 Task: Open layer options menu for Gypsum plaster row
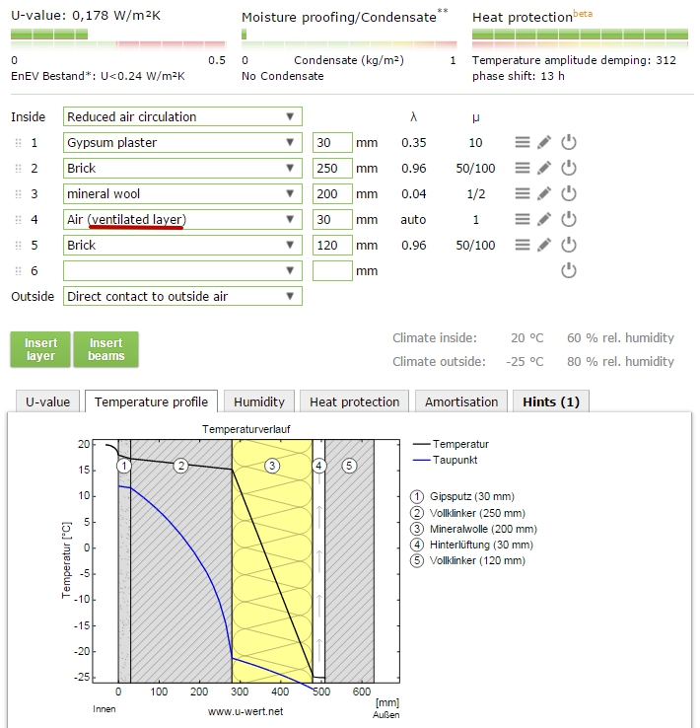[x=523, y=142]
